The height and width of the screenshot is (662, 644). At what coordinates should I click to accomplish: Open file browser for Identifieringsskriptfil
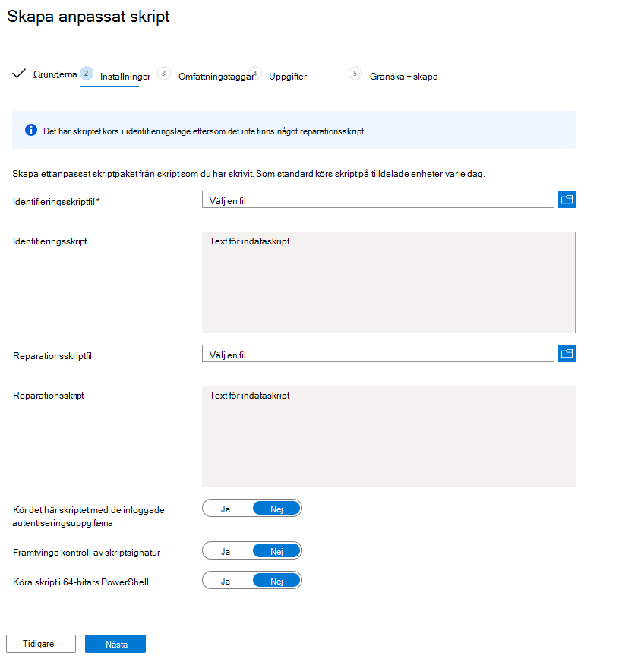pyautogui.click(x=567, y=199)
